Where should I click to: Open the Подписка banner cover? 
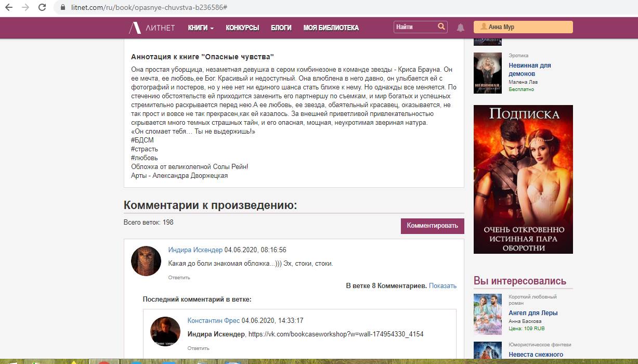pos(523,179)
